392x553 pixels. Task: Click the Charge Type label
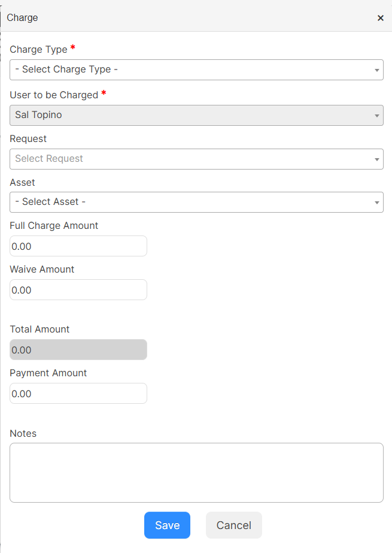tap(38, 49)
